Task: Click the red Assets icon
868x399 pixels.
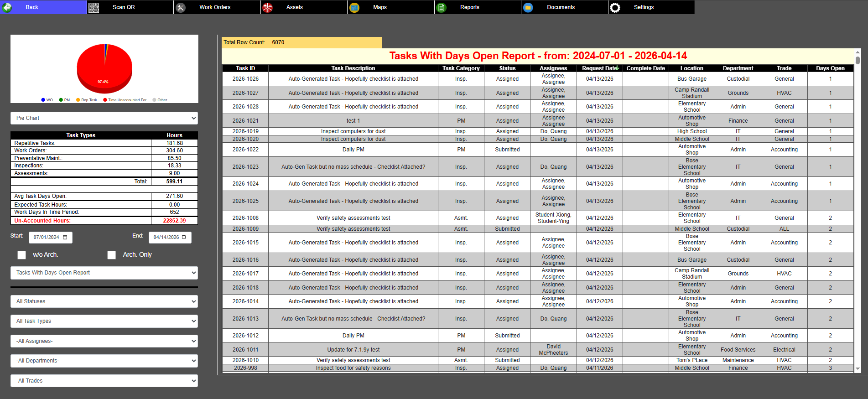Action: pyautogui.click(x=268, y=7)
